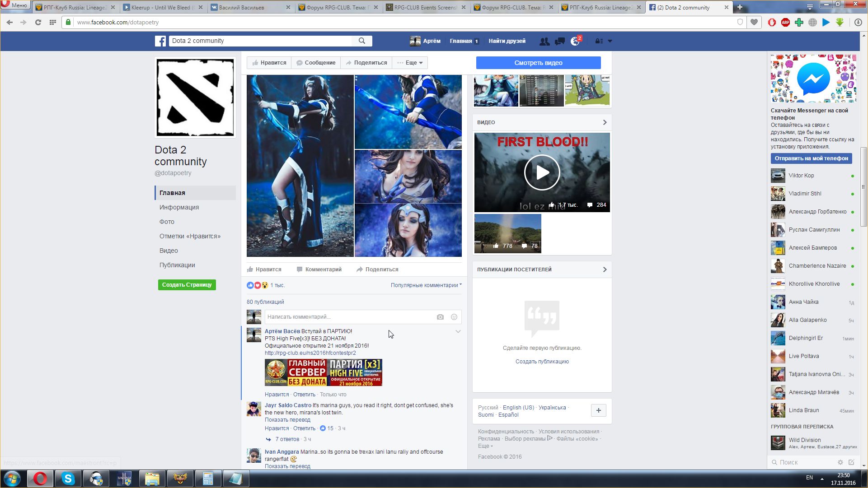Open privacy shortcuts lock icon
Image resolution: width=868 pixels, height=488 pixels.
coord(599,41)
